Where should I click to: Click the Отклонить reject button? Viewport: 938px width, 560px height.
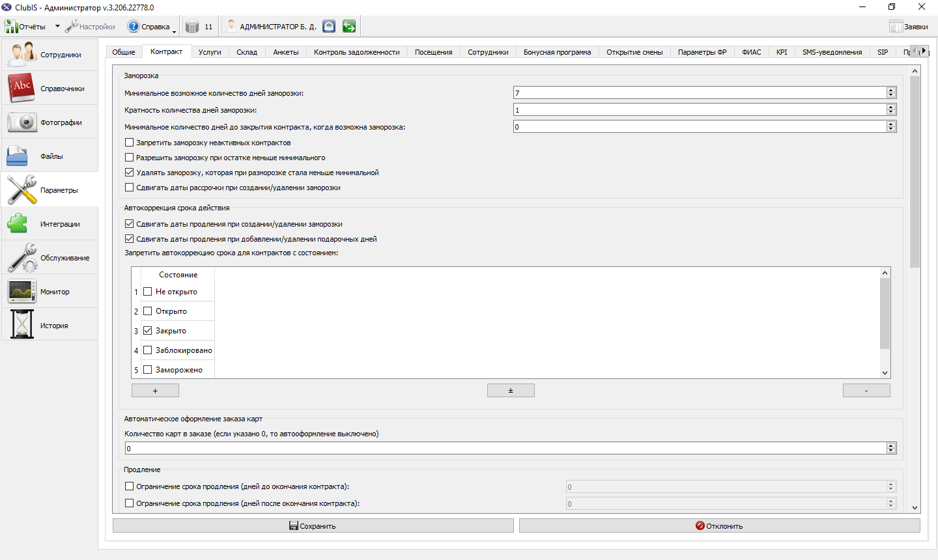pyautogui.click(x=719, y=525)
